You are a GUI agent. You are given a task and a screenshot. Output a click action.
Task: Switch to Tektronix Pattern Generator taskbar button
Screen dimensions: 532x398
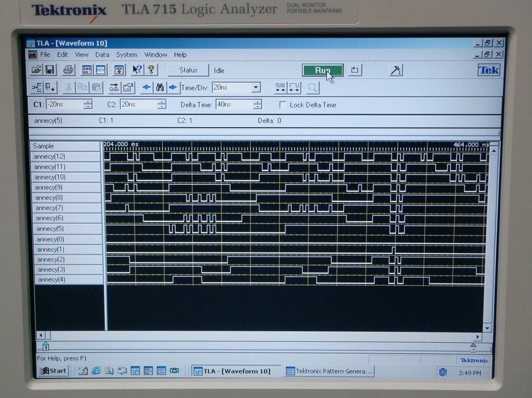coord(329,371)
